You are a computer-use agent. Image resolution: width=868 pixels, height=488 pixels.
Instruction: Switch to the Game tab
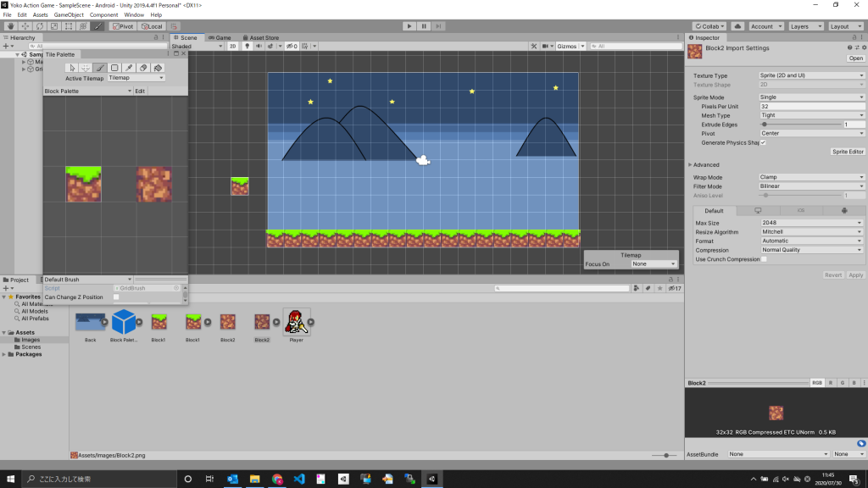(x=220, y=37)
